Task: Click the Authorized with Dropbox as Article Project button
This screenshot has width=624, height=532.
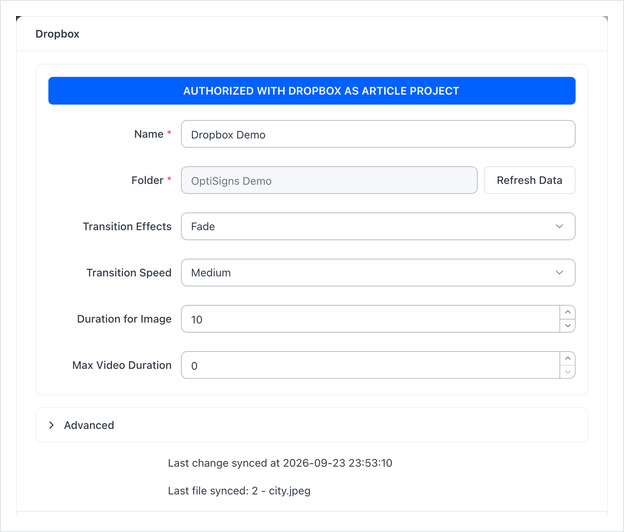Action: pos(312,91)
